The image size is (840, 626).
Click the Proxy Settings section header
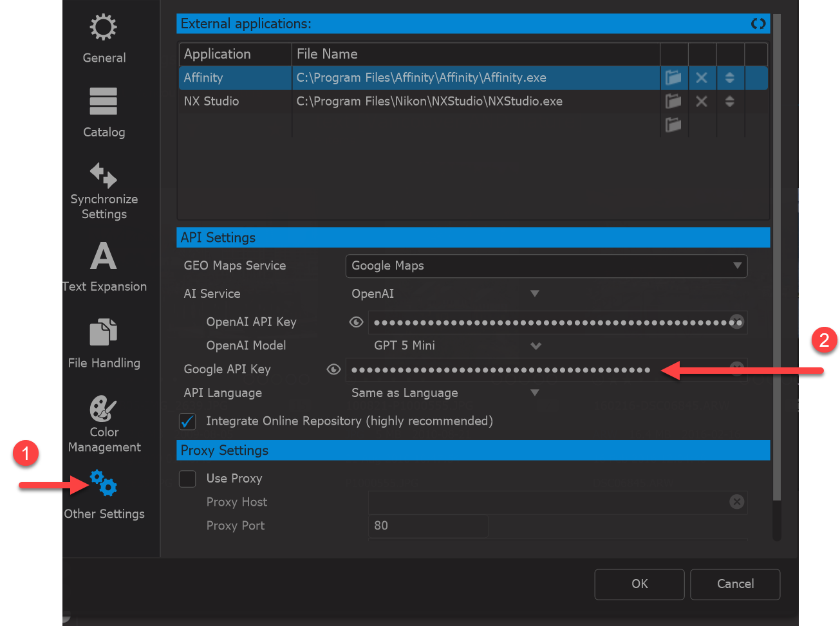coord(473,450)
